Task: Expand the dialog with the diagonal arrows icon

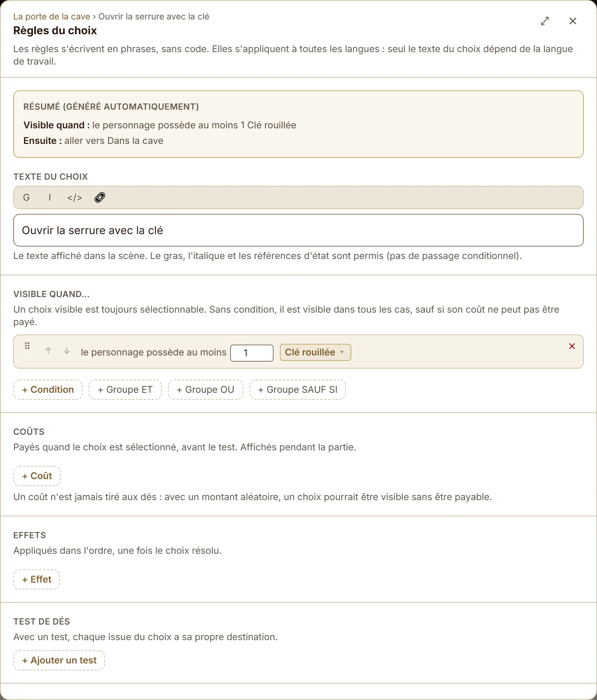Action: coord(545,21)
